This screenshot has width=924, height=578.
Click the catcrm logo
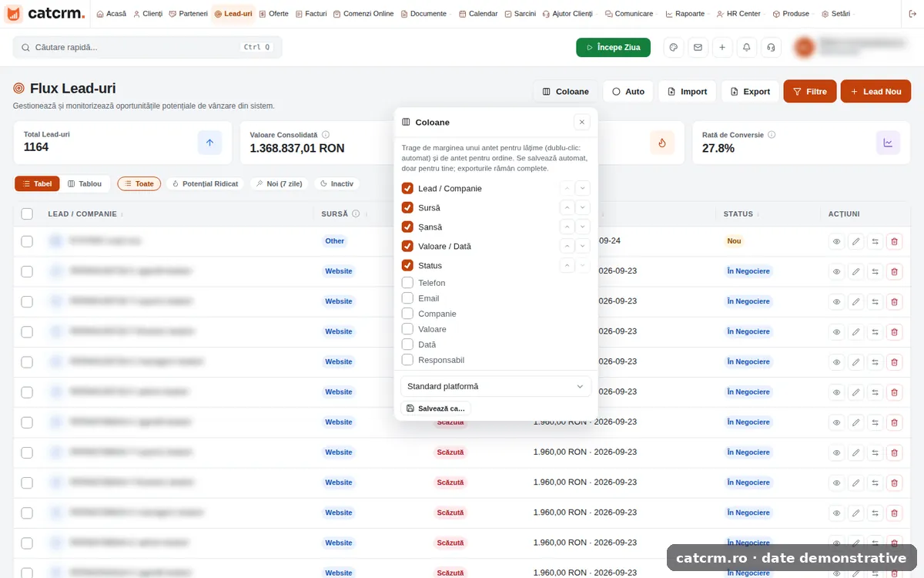click(x=45, y=14)
